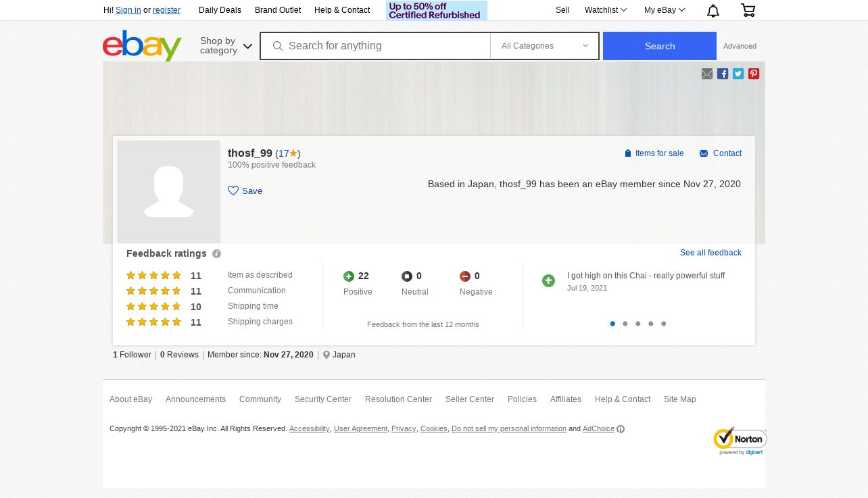Share profile on Twitter icon
Screen dimensions: 868x498
tap(738, 74)
